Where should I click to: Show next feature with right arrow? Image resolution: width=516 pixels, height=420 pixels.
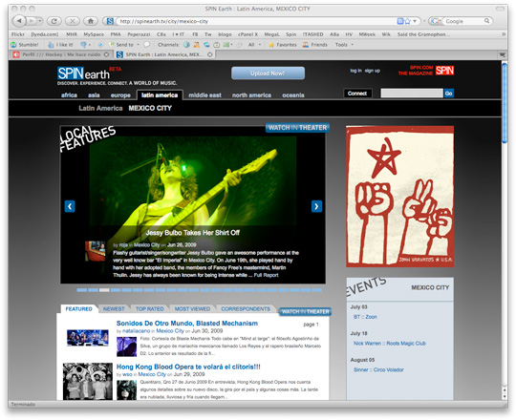[x=316, y=206]
